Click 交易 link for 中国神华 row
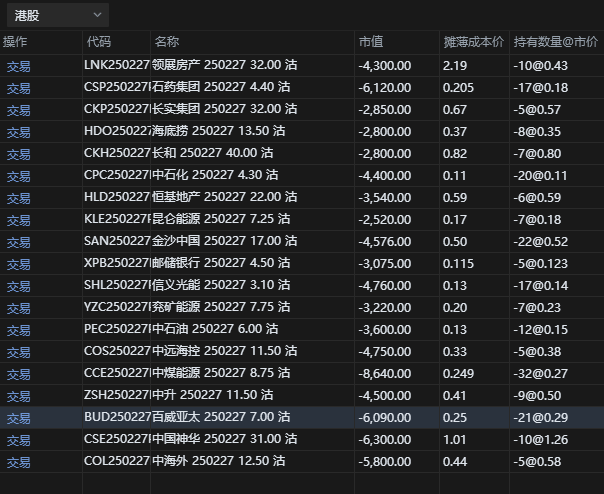The image size is (604, 494). [18, 440]
